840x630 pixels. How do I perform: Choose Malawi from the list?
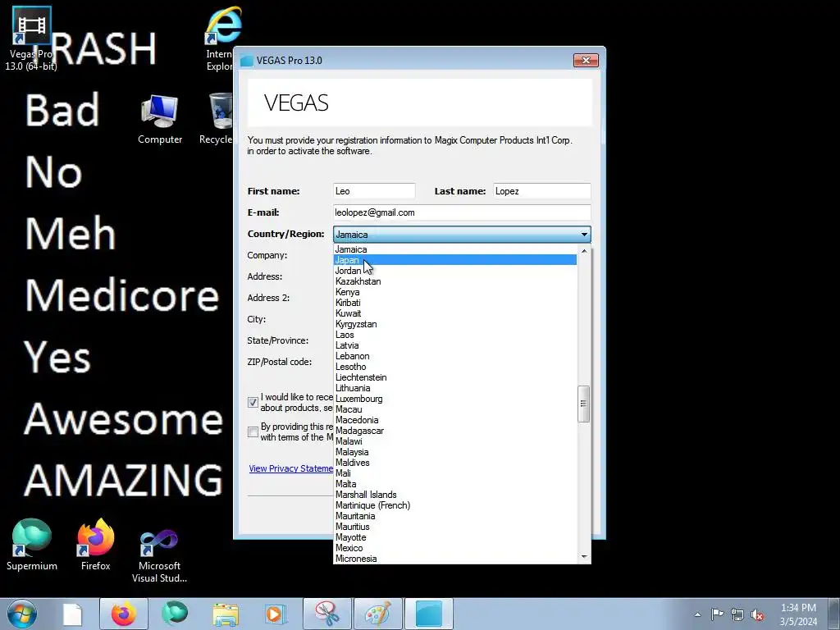tap(454, 441)
